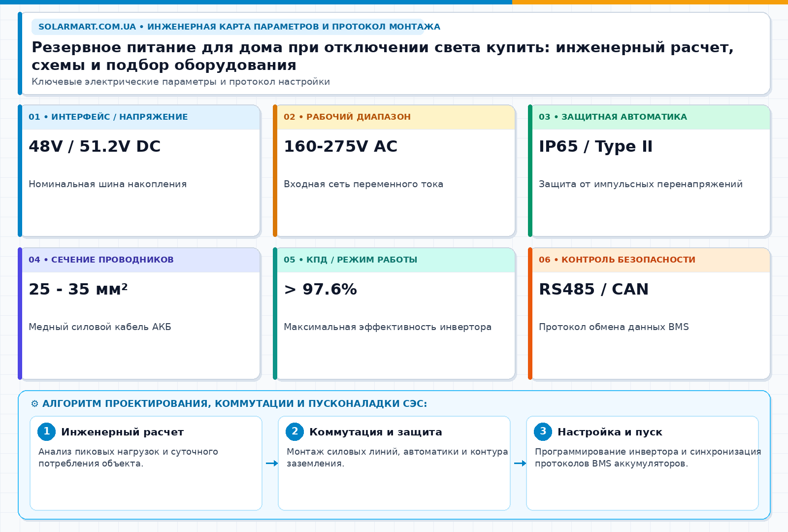The width and height of the screenshot is (788, 532).
Task: Click the text 'Протокол обмена данных BMS'
Action: [614, 327]
